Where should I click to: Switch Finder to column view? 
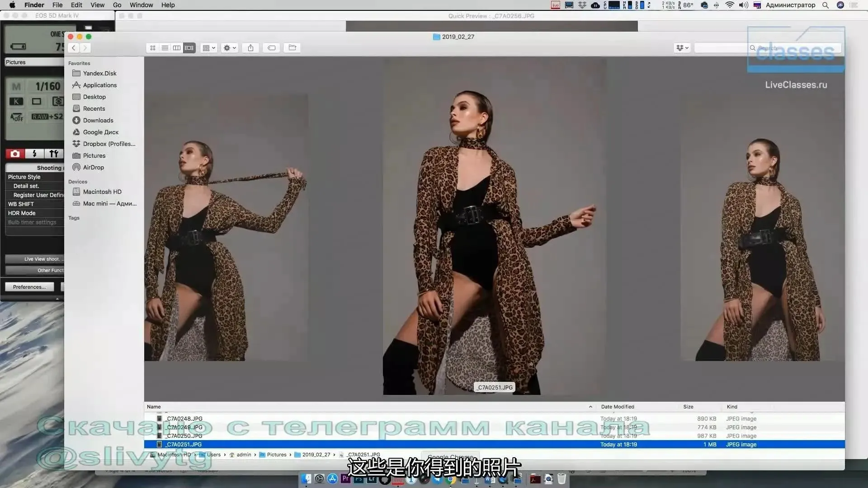pyautogui.click(x=177, y=48)
